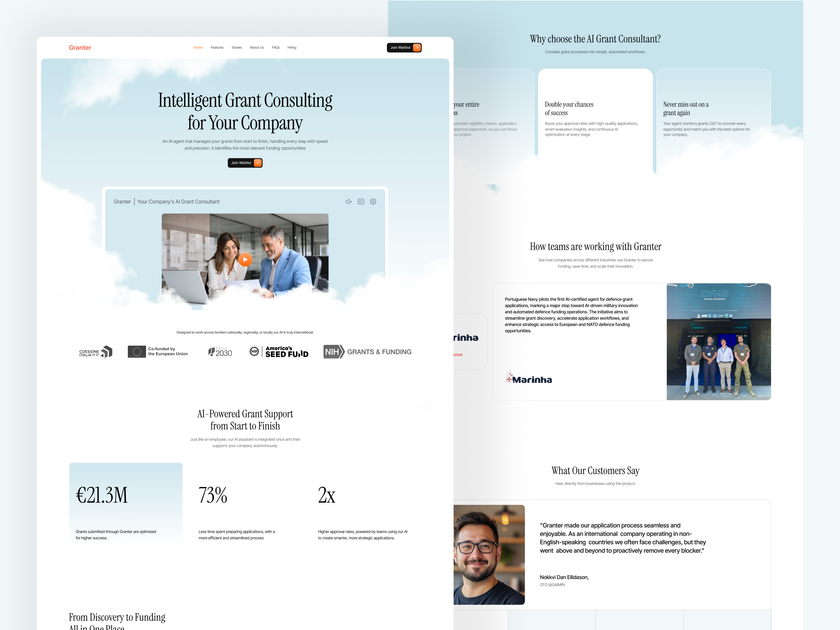The image size is (840, 630).
Task: Click 'Never miss out on a grant again' card
Action: [x=713, y=122]
